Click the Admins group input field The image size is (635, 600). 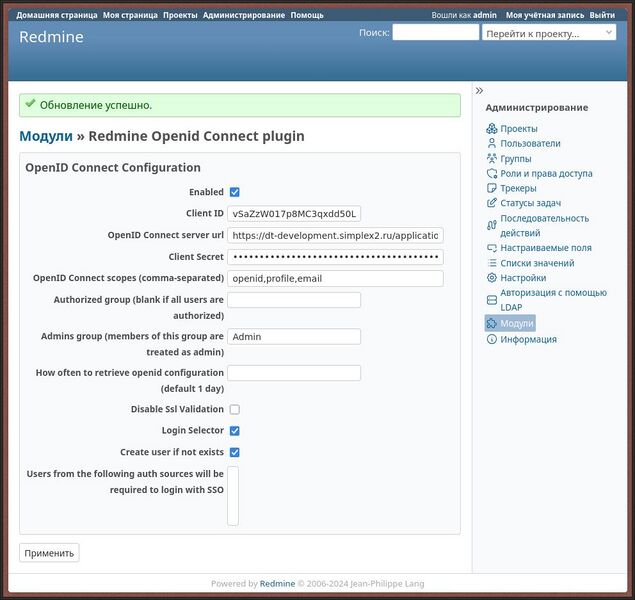294,337
